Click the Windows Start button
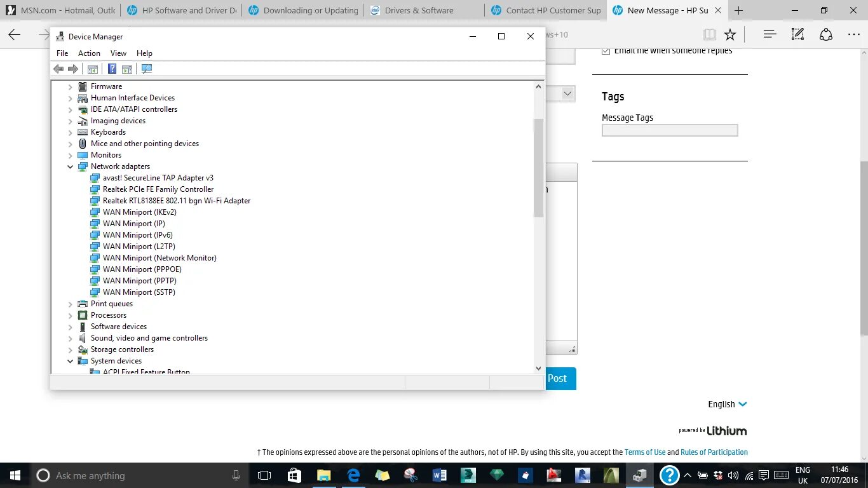This screenshot has height=488, width=868. (x=15, y=475)
